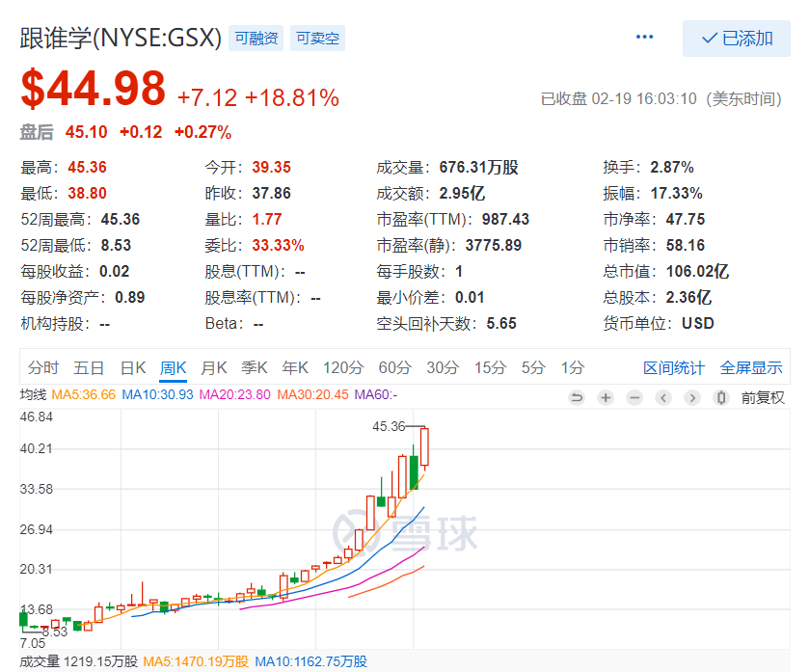Choose the 15分 interval tab

[490, 367]
